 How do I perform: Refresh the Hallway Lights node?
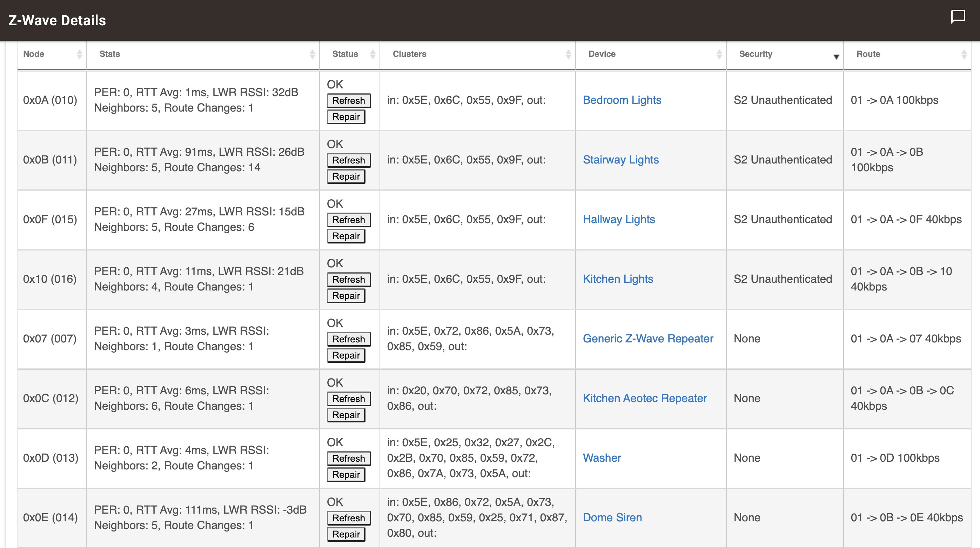coord(349,220)
